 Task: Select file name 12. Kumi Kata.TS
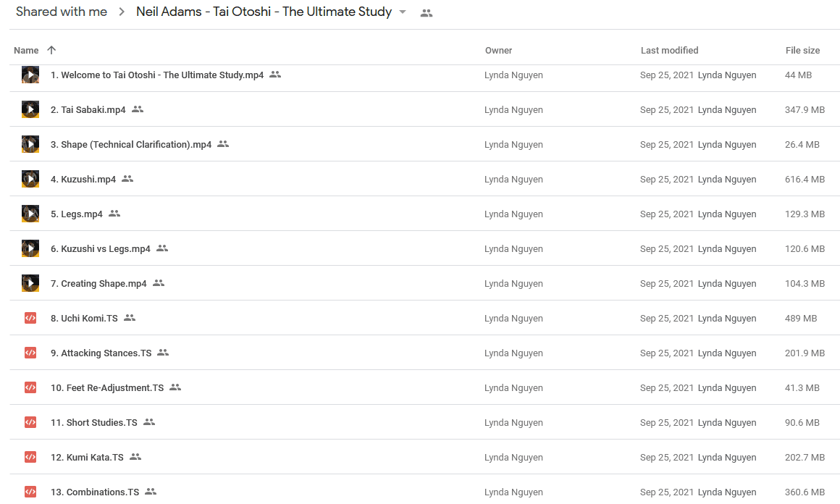pos(87,458)
